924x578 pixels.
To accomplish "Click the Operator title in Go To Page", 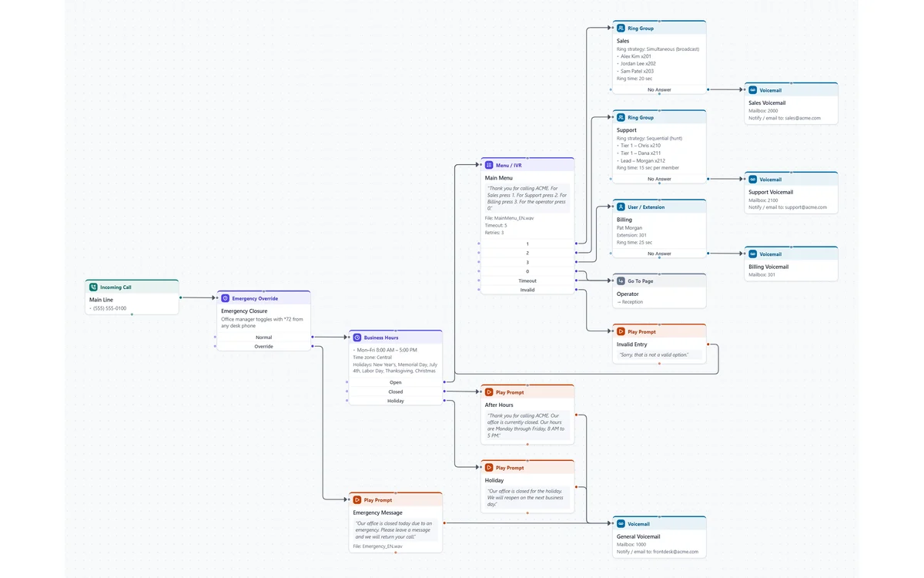I will (628, 294).
